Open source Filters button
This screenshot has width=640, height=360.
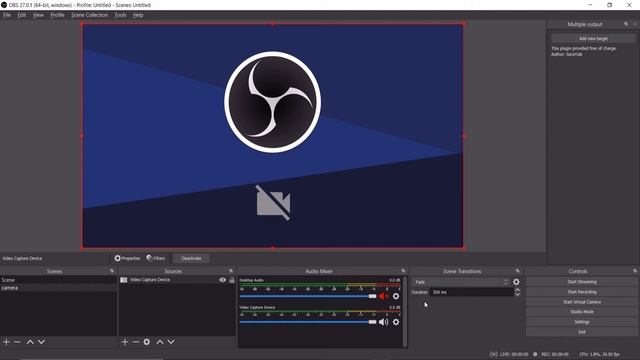click(156, 258)
